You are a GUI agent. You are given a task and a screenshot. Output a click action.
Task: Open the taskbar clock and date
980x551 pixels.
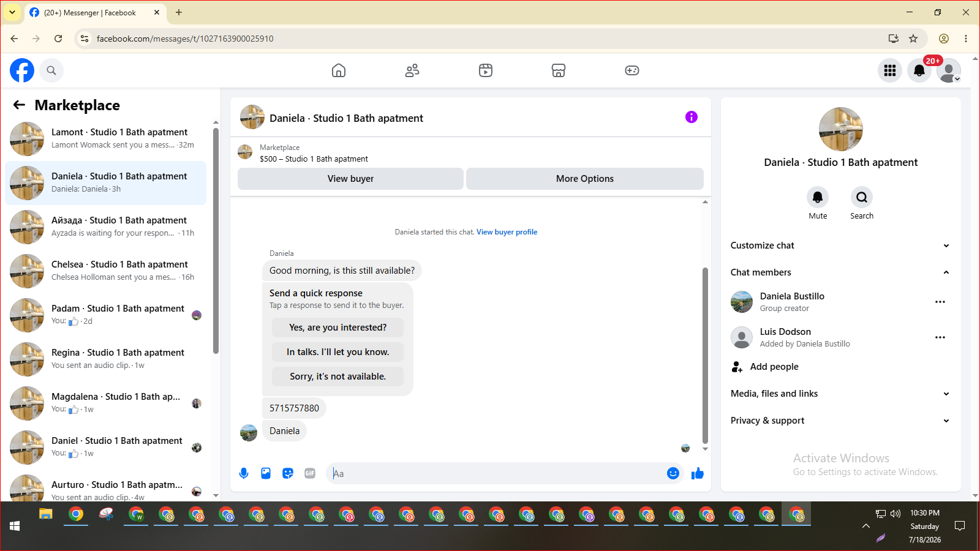(925, 526)
